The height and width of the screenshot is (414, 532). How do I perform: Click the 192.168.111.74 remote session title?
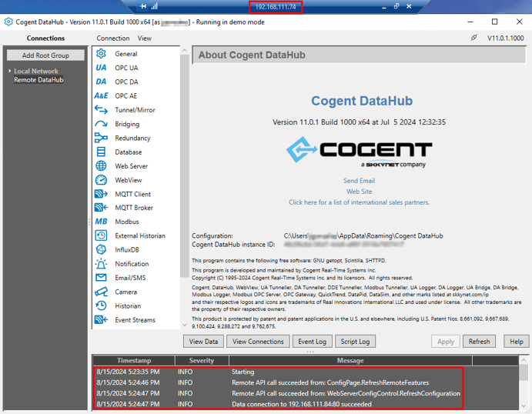pos(275,6)
